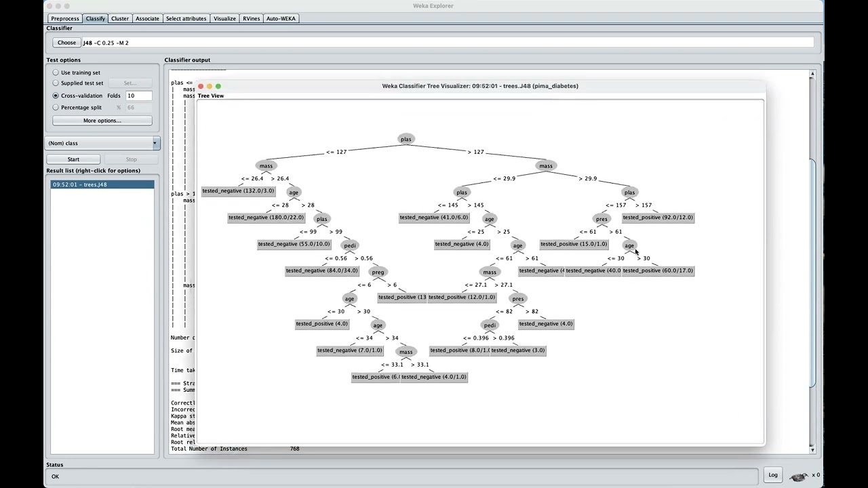Open the Visualize tab
Viewport: 868px width, 488px height.
224,18
